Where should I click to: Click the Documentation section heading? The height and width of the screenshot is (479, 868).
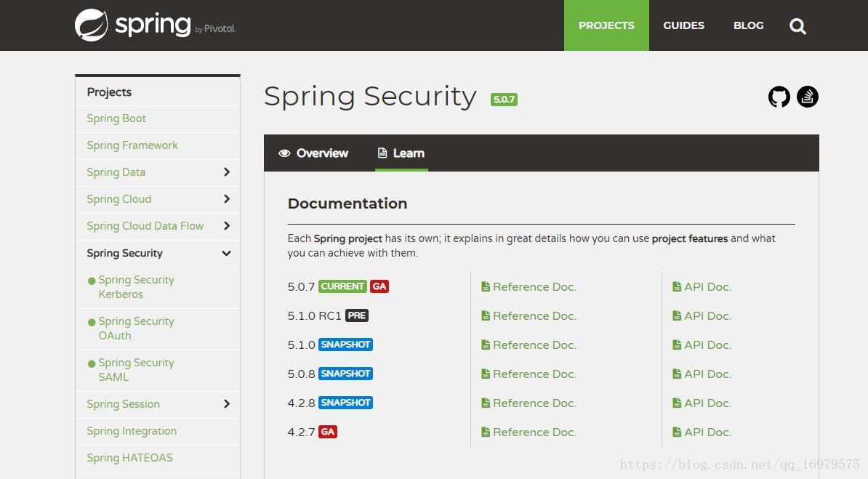(347, 204)
